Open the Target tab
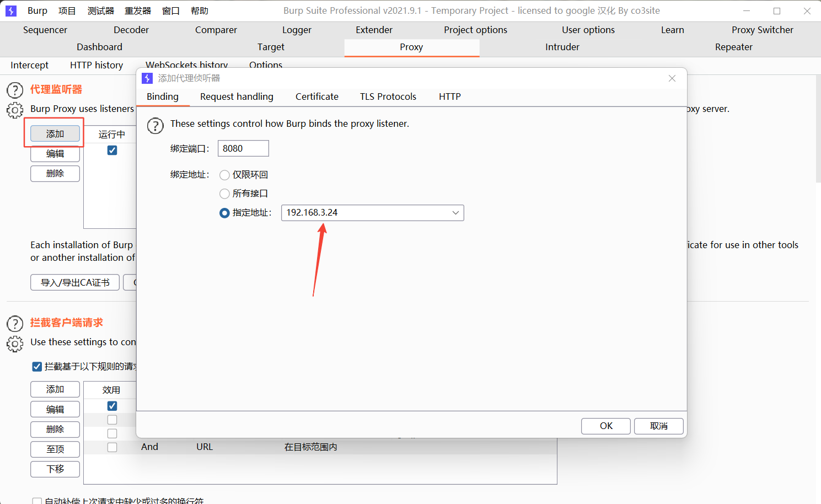Screen dimensions: 821x504 point(271,47)
